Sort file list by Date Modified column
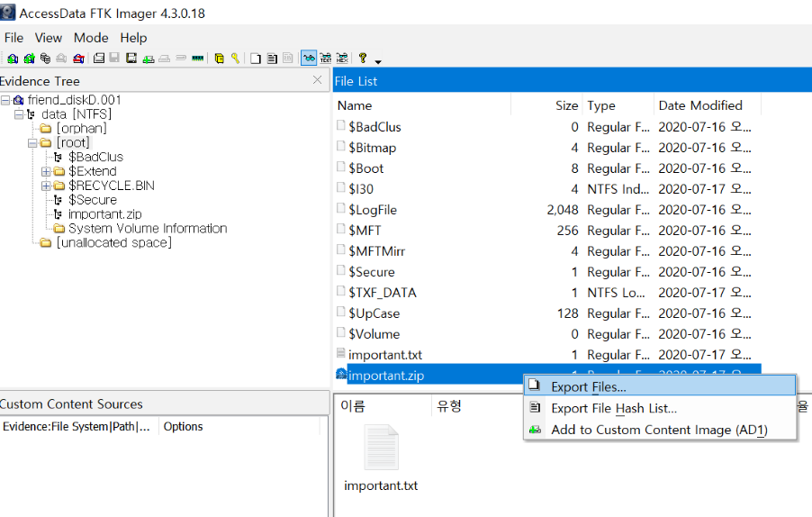Screen dimensions: 812x517 [x=708, y=105]
